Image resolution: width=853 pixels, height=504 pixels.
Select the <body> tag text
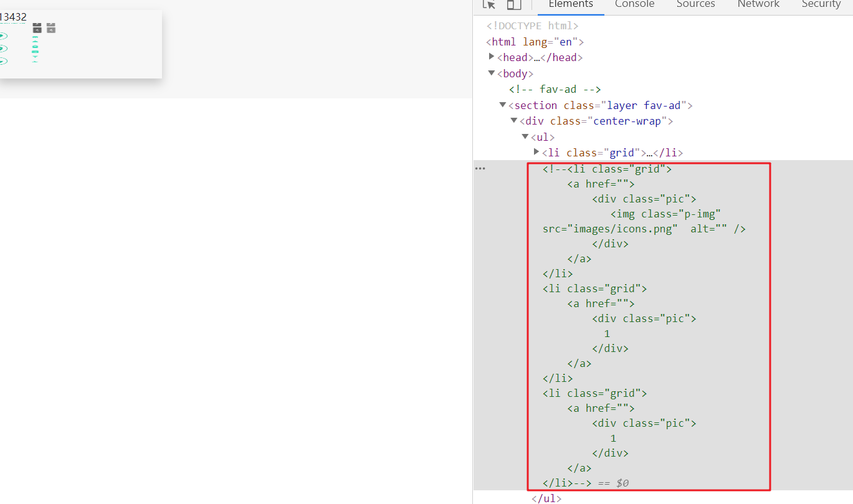515,74
